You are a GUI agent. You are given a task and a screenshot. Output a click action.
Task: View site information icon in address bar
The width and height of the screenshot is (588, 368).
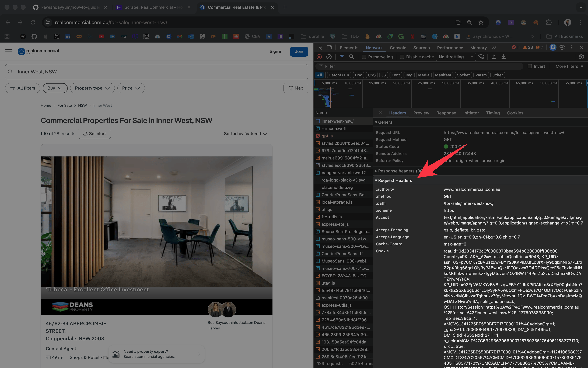tap(48, 22)
